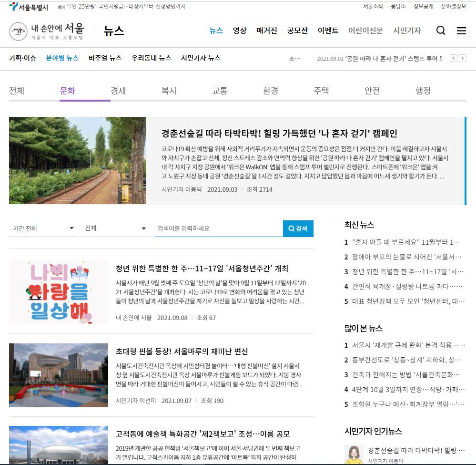Click the 내 손안에 서울 round logo
Viewport: 476px width, 465px height.
coord(18,31)
